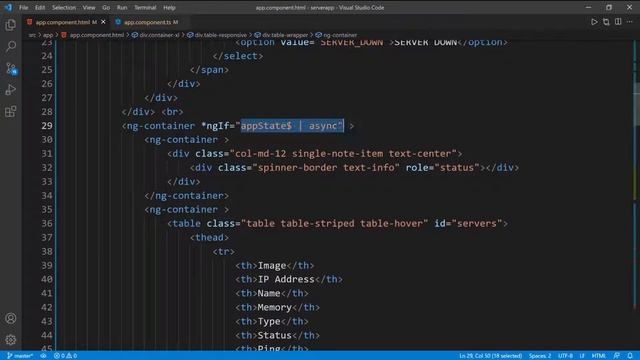Image resolution: width=640 pixels, height=360 pixels.
Task: Click </select> closing tag on line 24
Action: (x=238, y=56)
